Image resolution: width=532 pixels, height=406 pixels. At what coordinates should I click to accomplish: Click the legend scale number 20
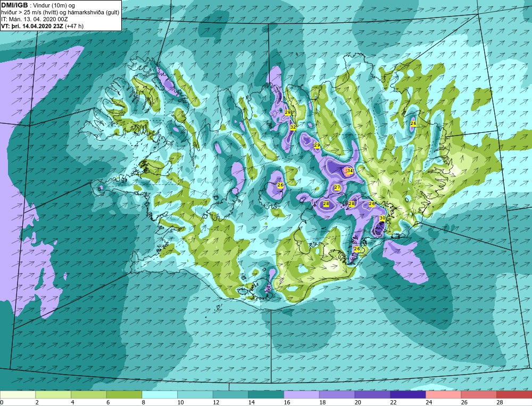(x=358, y=403)
